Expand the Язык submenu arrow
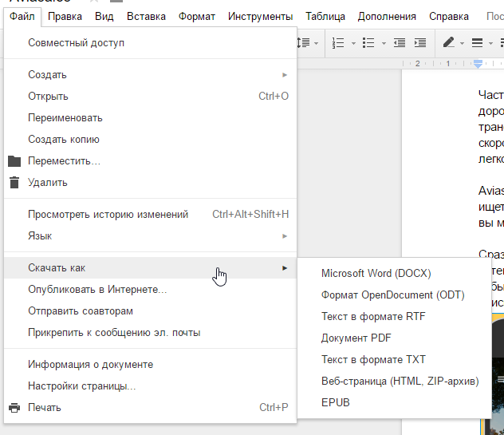 [x=285, y=236]
